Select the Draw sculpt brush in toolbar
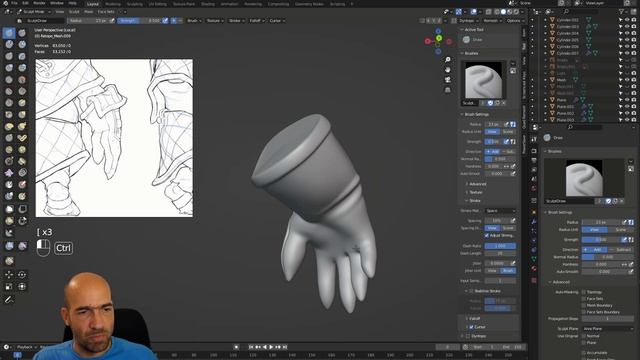640x360 pixels. (9, 33)
